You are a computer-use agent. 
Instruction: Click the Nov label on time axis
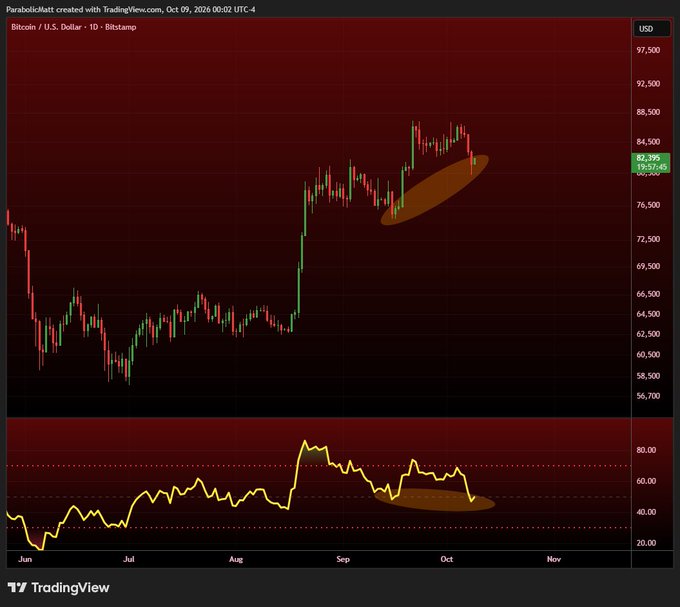point(554,559)
